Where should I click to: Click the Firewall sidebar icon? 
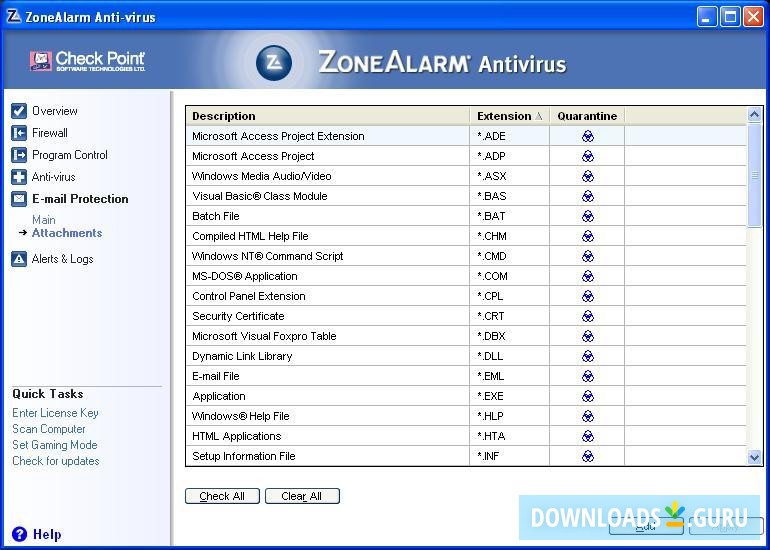[x=19, y=133]
